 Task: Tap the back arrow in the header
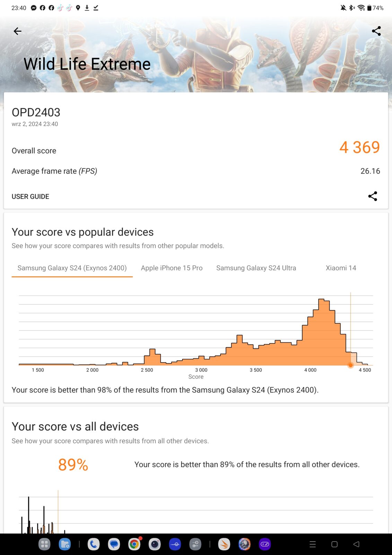(x=17, y=31)
